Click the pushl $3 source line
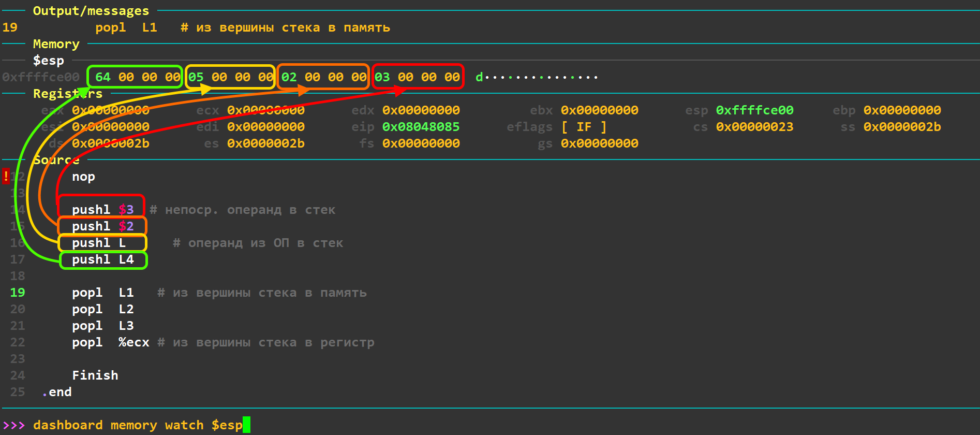This screenshot has width=980, height=435. point(102,210)
